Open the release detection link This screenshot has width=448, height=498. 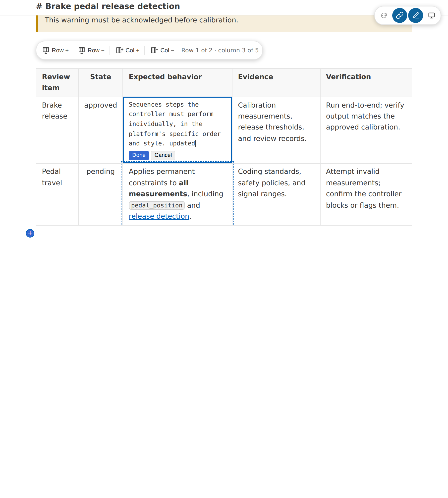pos(159,216)
